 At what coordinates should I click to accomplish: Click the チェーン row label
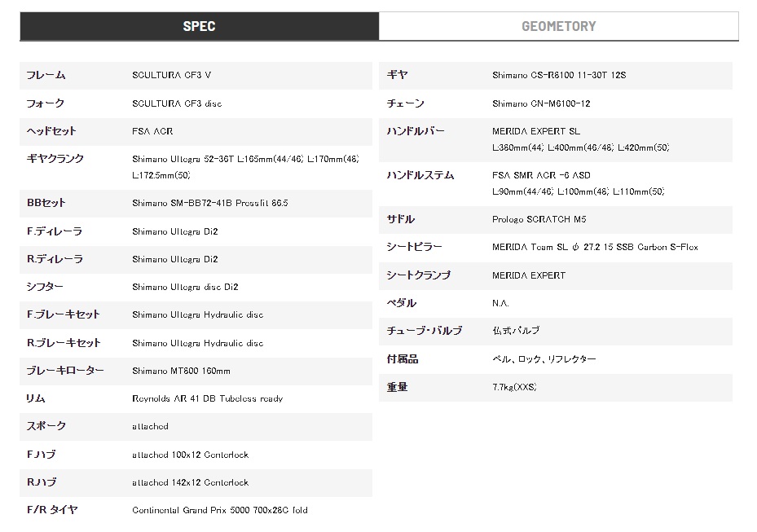[x=405, y=103]
